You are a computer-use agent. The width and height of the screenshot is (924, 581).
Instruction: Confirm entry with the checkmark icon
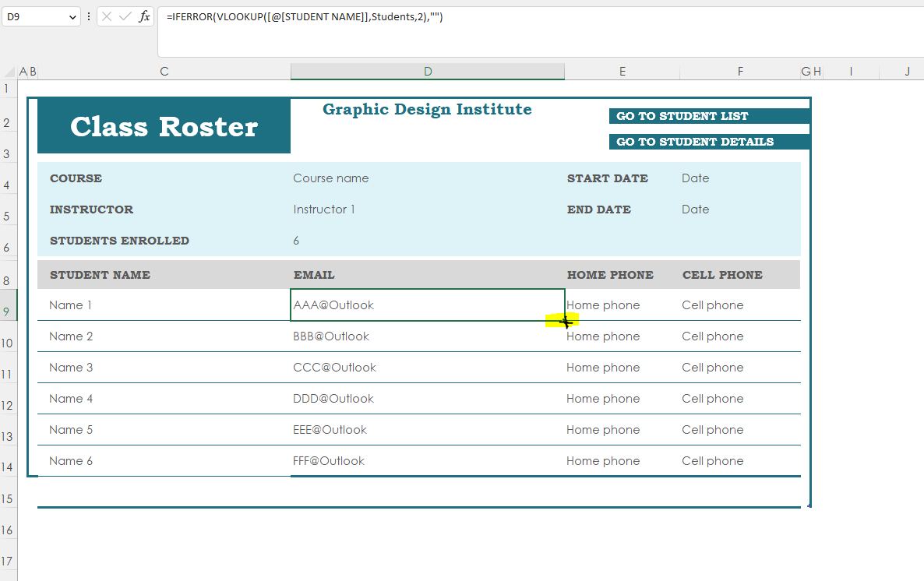pyautogui.click(x=125, y=16)
